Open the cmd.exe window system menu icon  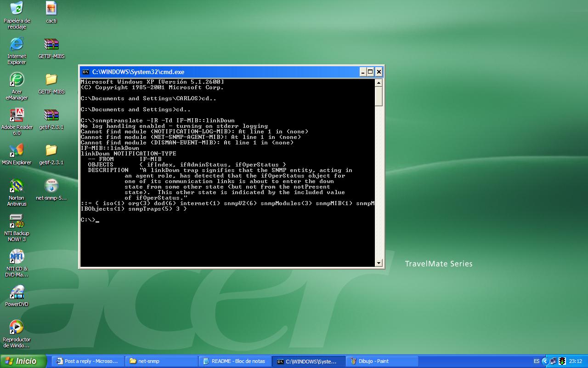[85, 72]
